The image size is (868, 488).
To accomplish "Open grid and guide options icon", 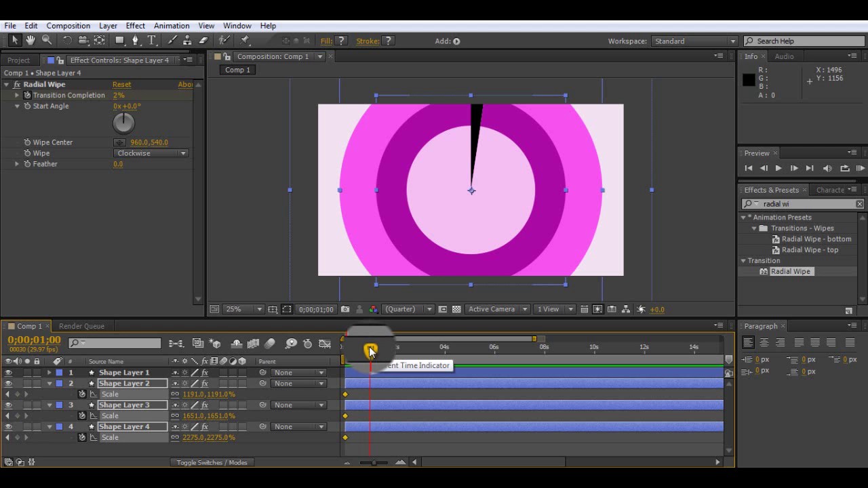I will (273, 310).
